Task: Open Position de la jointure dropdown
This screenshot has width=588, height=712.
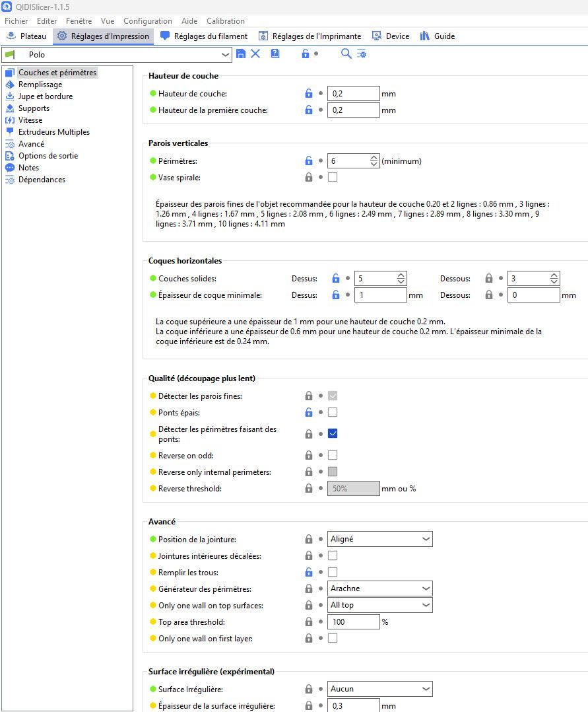Action: click(379, 539)
